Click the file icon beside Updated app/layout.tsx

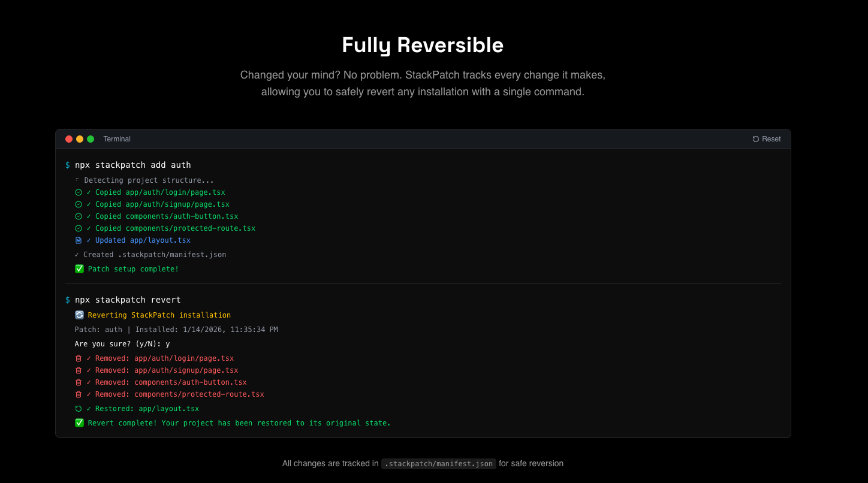tap(79, 240)
